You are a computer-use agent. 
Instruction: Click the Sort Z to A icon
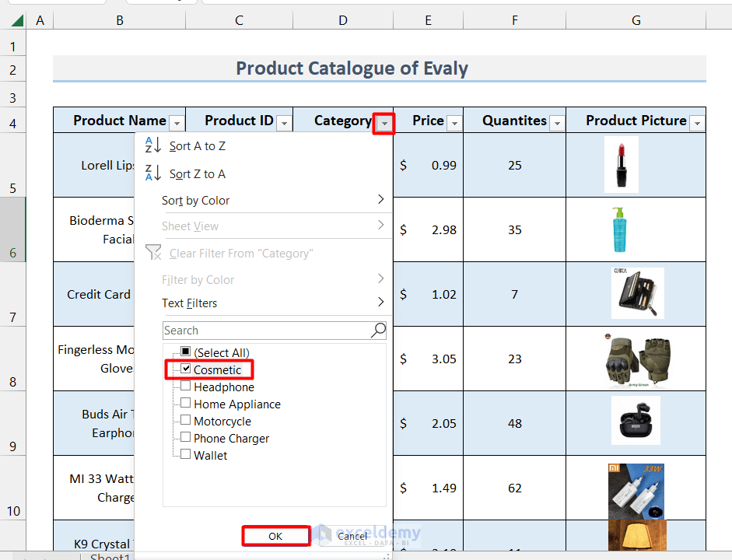click(x=153, y=173)
